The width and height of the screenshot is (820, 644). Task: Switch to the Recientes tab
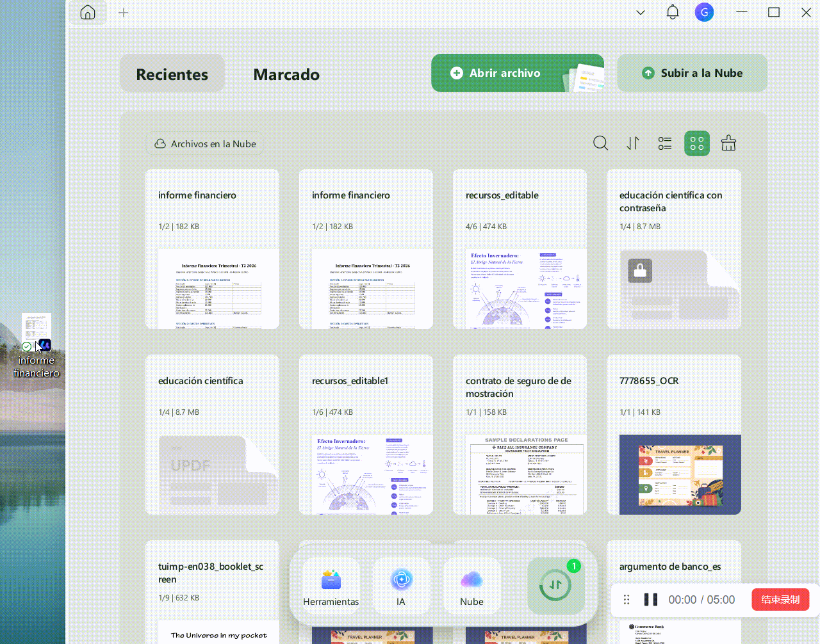[172, 74]
